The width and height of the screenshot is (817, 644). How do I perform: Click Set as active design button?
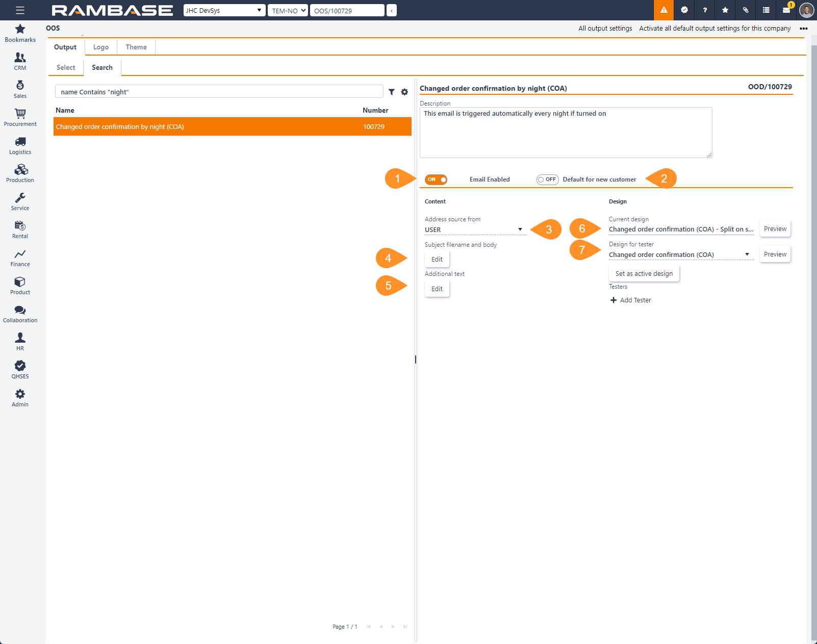click(x=644, y=274)
